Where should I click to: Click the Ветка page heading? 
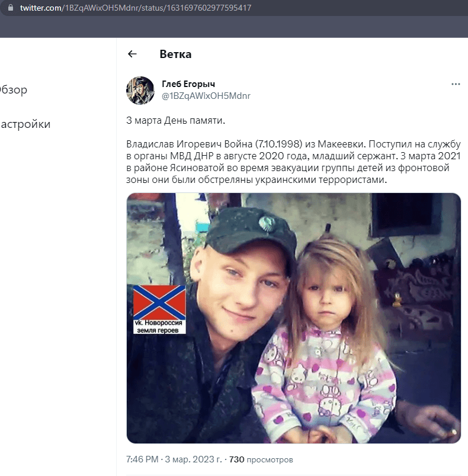coord(175,54)
